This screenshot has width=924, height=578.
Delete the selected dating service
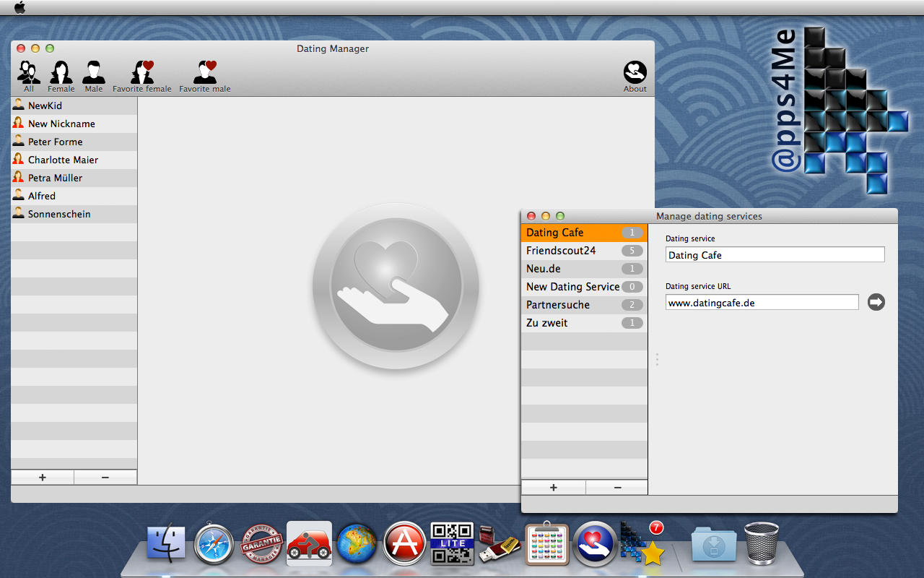click(617, 488)
